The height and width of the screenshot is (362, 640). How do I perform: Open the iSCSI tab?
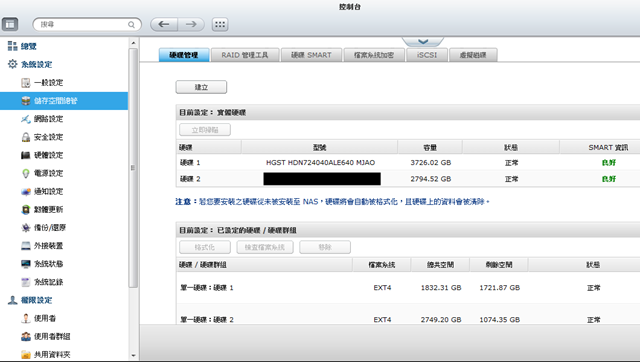pyautogui.click(x=427, y=55)
